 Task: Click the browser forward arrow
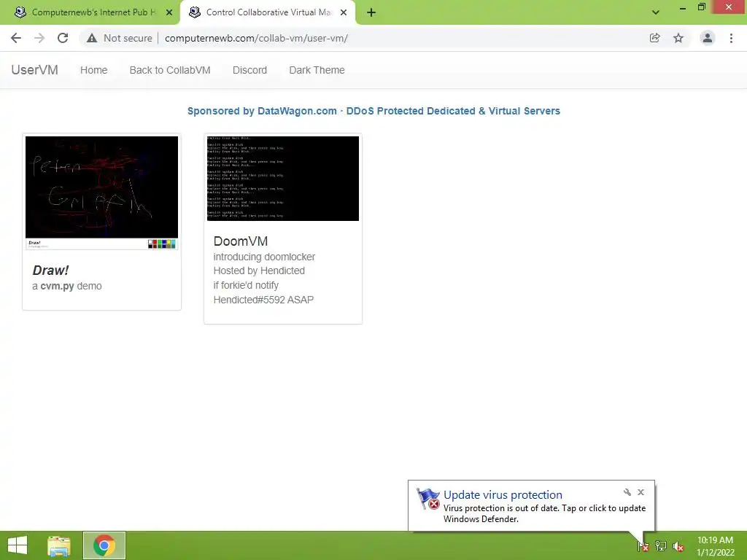pyautogui.click(x=39, y=38)
